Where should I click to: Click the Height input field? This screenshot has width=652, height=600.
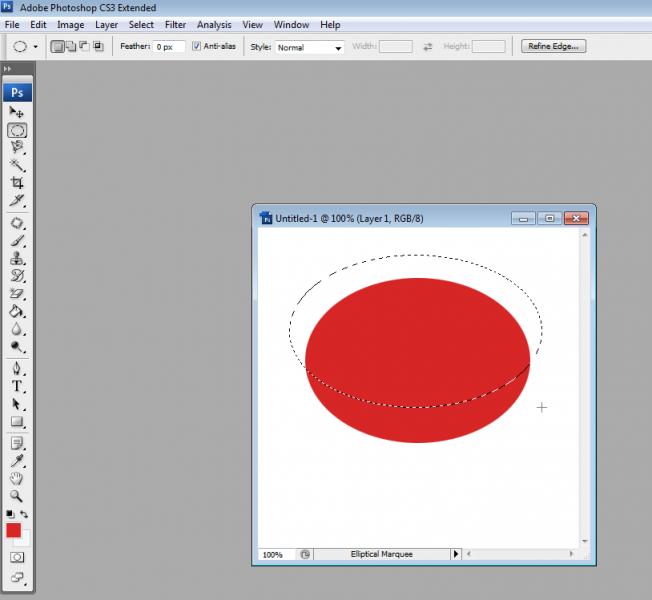489,46
